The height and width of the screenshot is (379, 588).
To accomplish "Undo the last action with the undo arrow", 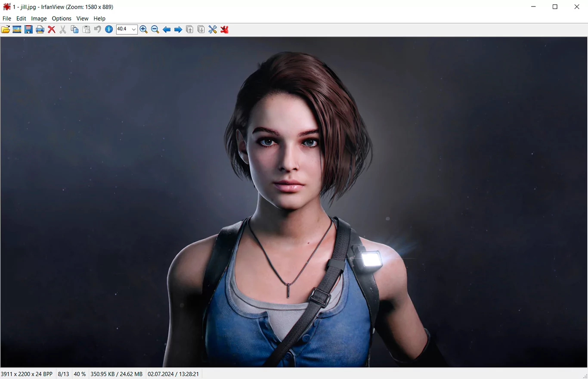I will pos(98,29).
